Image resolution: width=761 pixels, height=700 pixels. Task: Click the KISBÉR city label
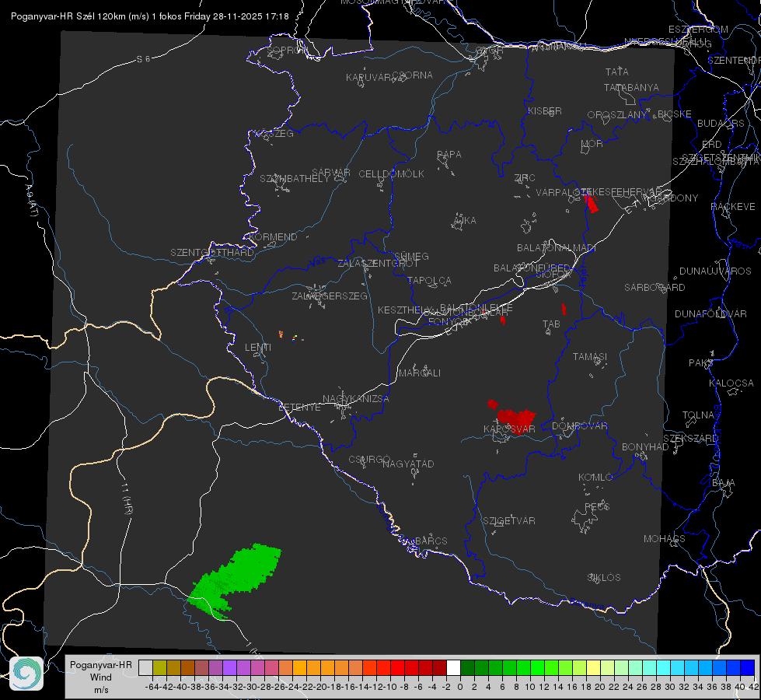545,110
